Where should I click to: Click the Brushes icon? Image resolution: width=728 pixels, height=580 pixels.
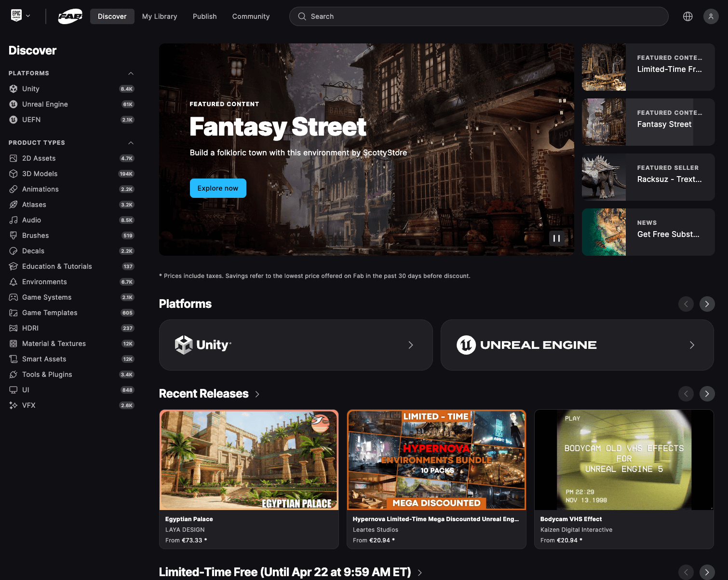pos(13,235)
